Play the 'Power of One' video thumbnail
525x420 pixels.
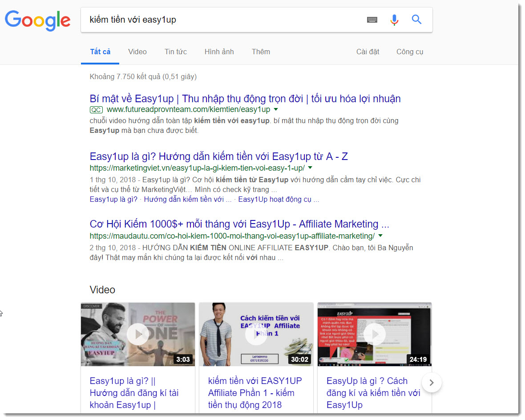[138, 334]
